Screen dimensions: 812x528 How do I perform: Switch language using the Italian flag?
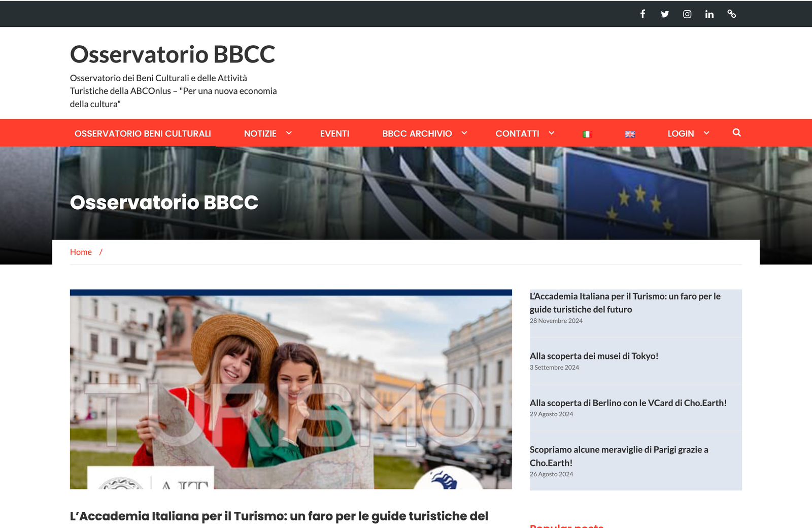[588, 134]
